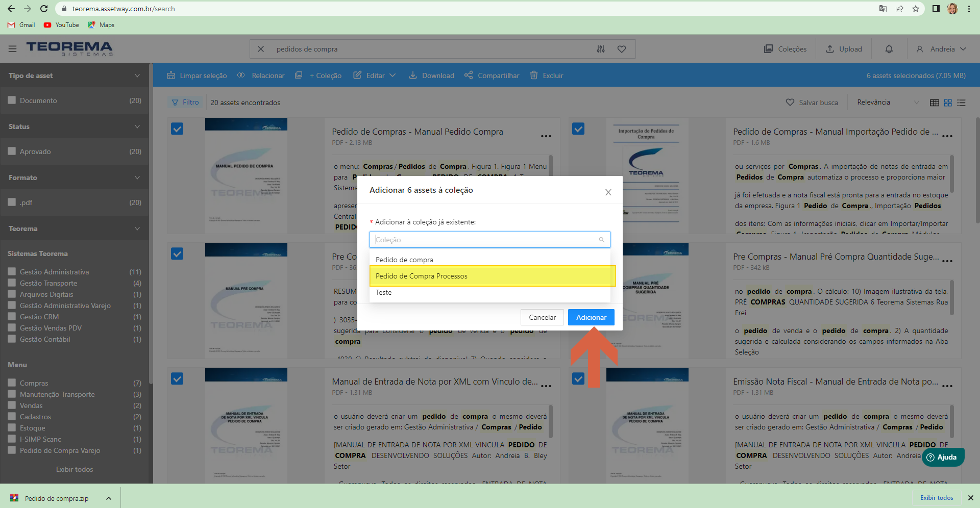
Task: Close the Adicionar à coleção dialog
Action: click(x=608, y=192)
